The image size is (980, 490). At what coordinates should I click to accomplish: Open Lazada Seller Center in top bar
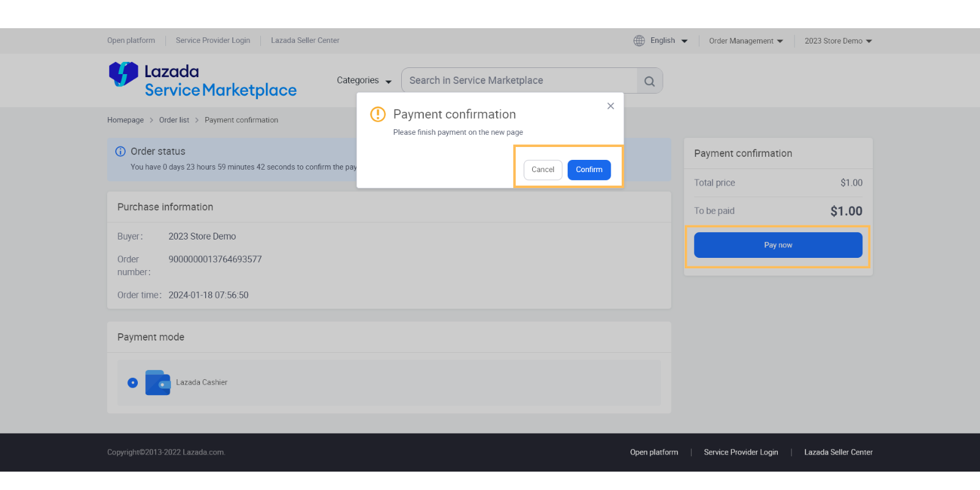tap(305, 40)
